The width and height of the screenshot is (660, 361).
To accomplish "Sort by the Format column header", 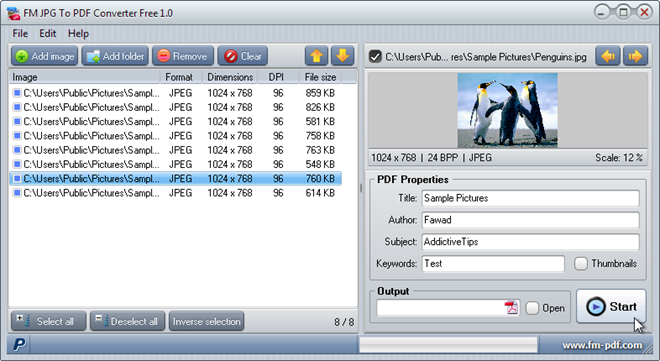I will tap(181, 77).
